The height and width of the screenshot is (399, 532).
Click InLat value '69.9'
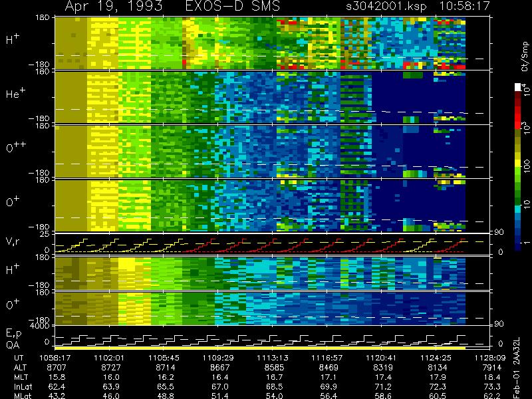pyautogui.click(x=329, y=386)
